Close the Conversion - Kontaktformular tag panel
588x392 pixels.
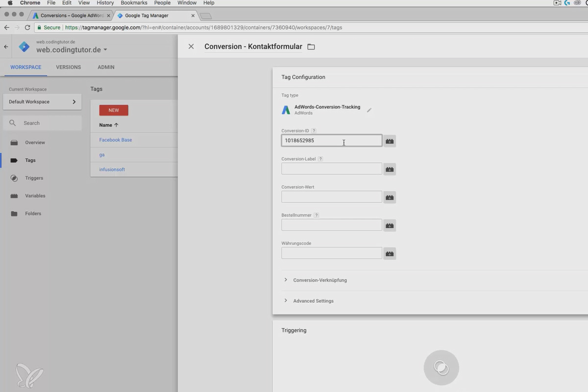191,47
